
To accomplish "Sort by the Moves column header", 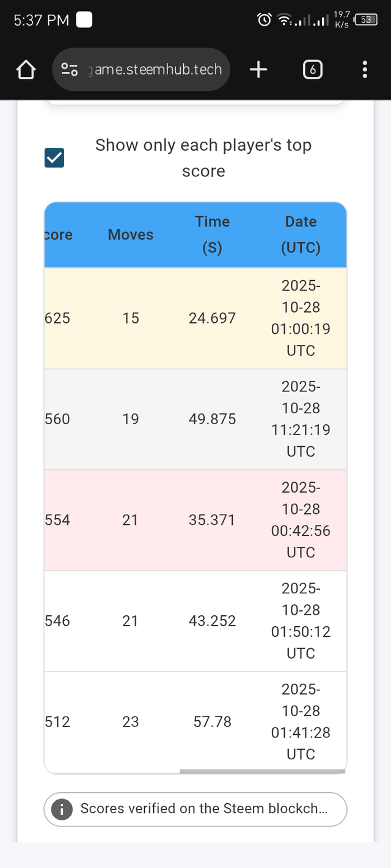I will (x=130, y=235).
